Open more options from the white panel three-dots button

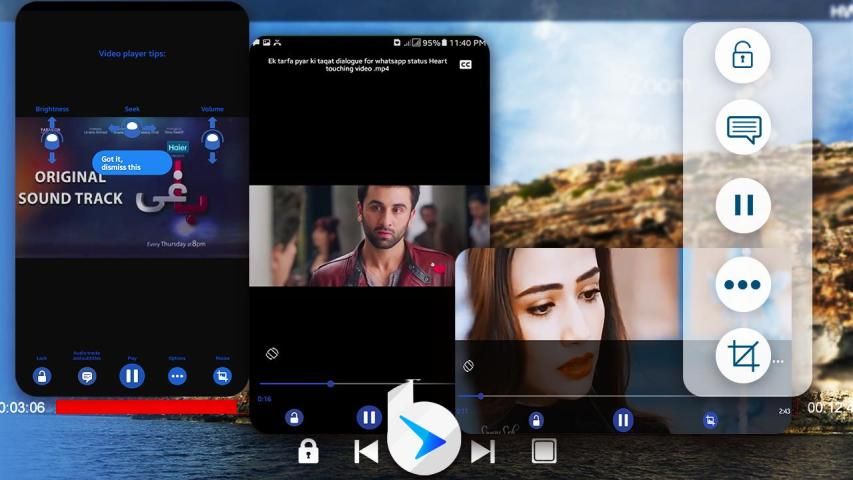coord(743,285)
